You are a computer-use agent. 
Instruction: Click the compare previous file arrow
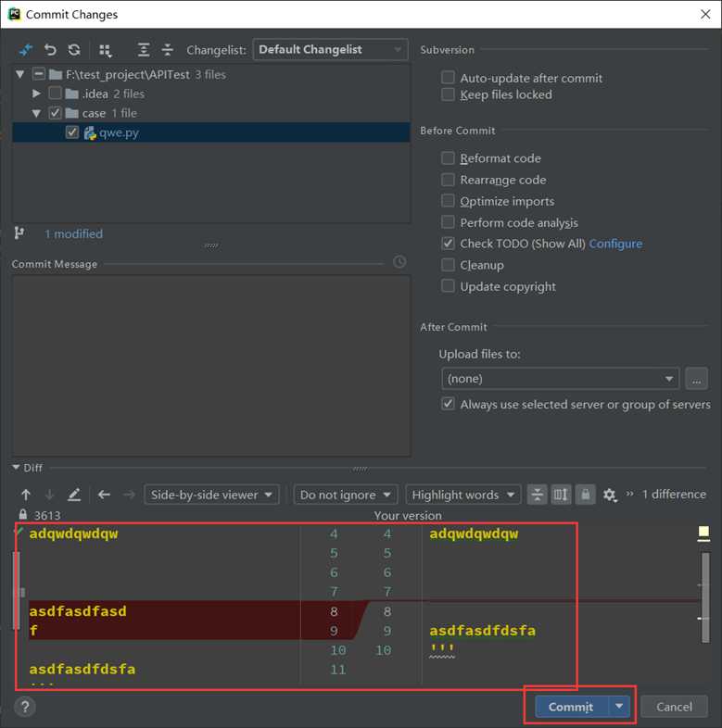[x=104, y=495]
